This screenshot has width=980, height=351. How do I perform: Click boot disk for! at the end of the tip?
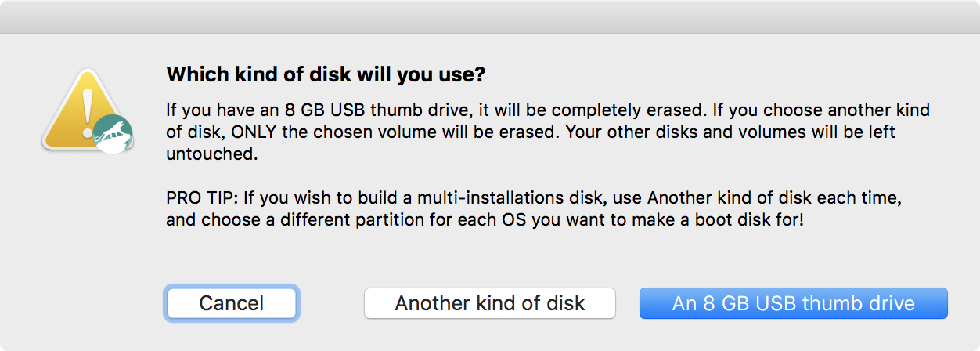758,220
